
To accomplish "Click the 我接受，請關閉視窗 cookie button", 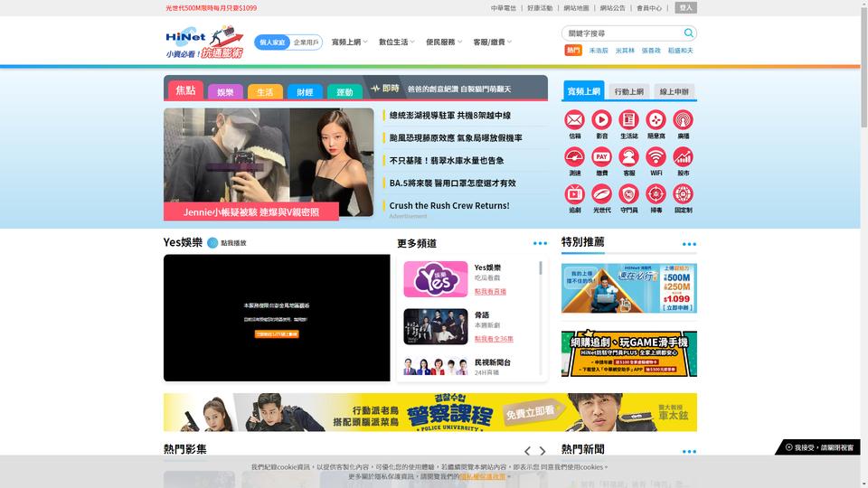I will (820, 447).
